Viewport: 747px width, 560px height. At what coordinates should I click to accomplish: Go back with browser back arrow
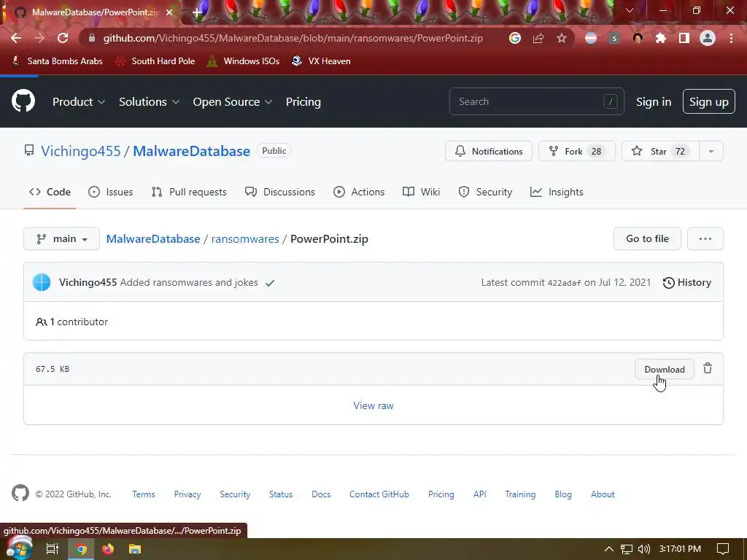tap(16, 38)
